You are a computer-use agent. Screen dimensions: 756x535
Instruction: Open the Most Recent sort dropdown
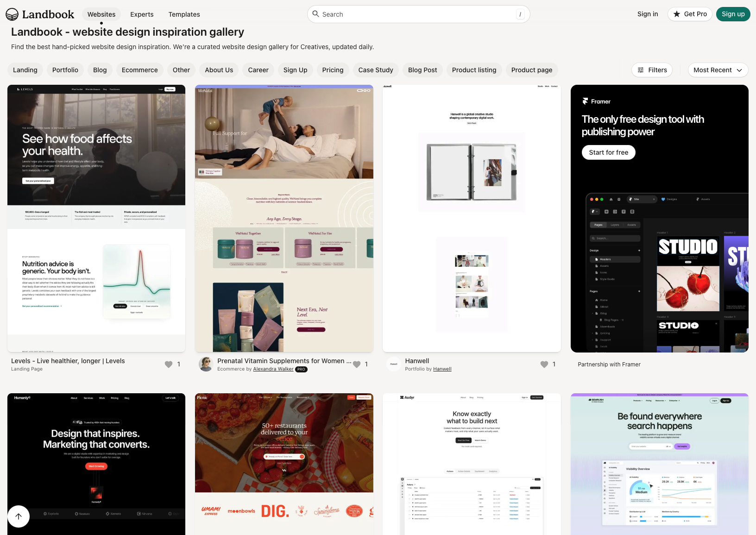pyautogui.click(x=718, y=70)
